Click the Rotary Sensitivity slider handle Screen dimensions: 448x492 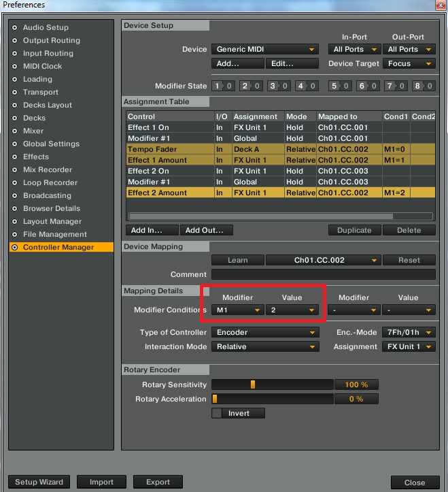click(x=253, y=384)
